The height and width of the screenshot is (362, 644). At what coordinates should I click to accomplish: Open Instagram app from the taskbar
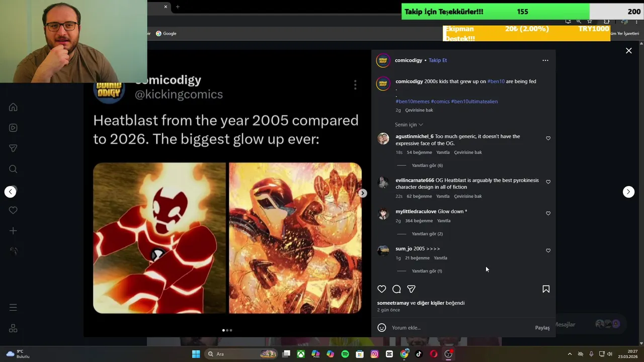click(374, 354)
